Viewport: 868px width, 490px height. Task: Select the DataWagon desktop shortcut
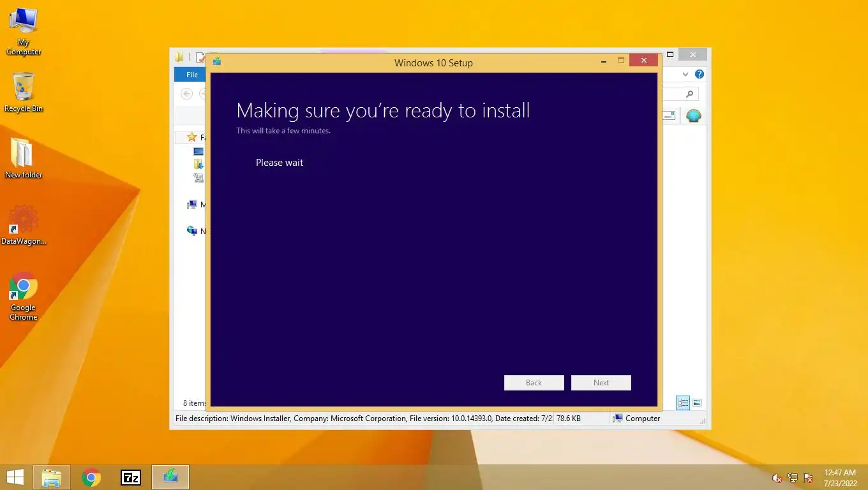(23, 225)
